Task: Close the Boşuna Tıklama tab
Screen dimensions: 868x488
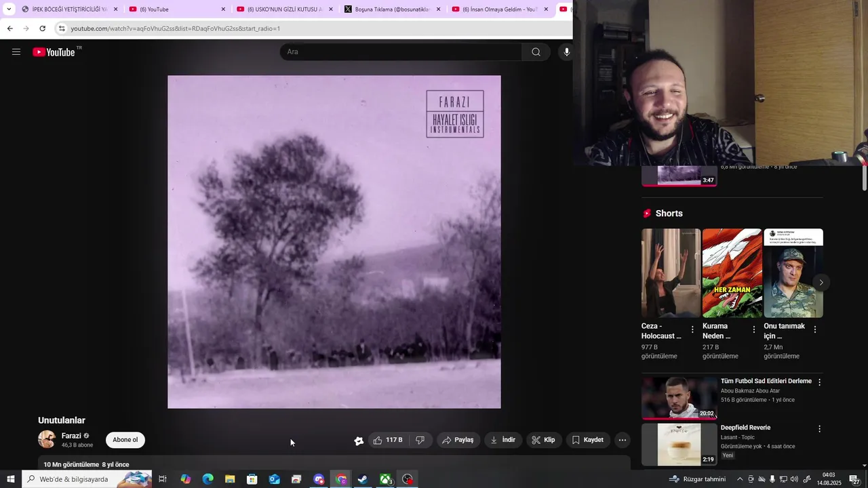Action: (439, 9)
